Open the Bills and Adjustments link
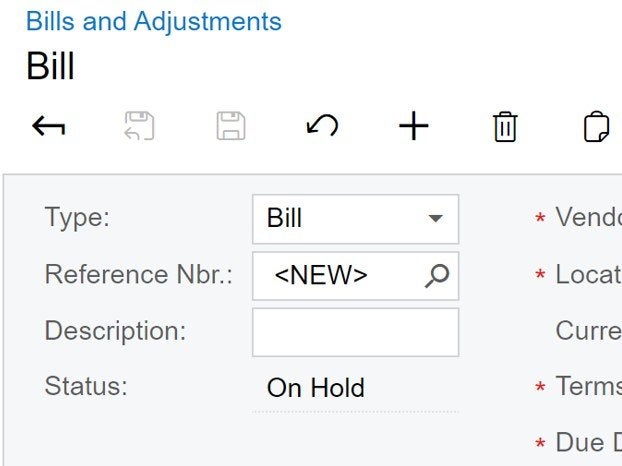 click(x=154, y=21)
